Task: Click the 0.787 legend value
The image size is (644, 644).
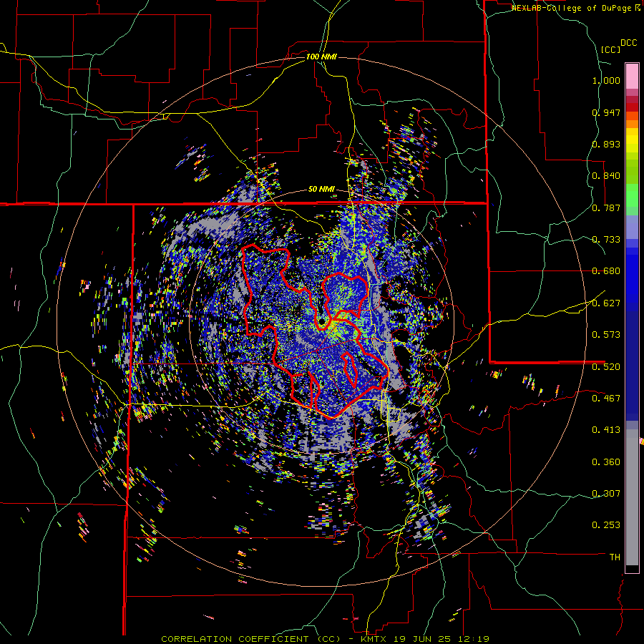Action: 606,208
